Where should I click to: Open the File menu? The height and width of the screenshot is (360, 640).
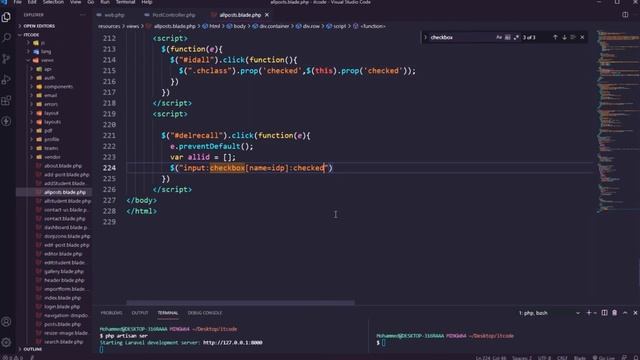(18, 2)
